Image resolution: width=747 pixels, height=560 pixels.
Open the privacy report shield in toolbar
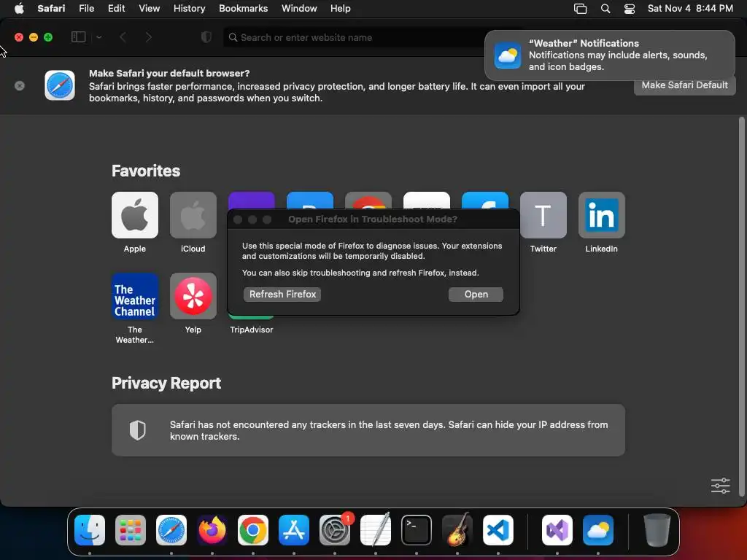tap(206, 37)
